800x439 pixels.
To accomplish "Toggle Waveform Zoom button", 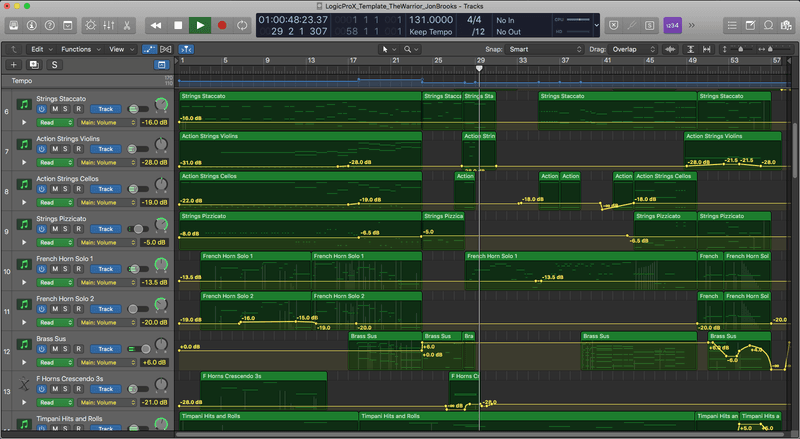I will click(670, 49).
